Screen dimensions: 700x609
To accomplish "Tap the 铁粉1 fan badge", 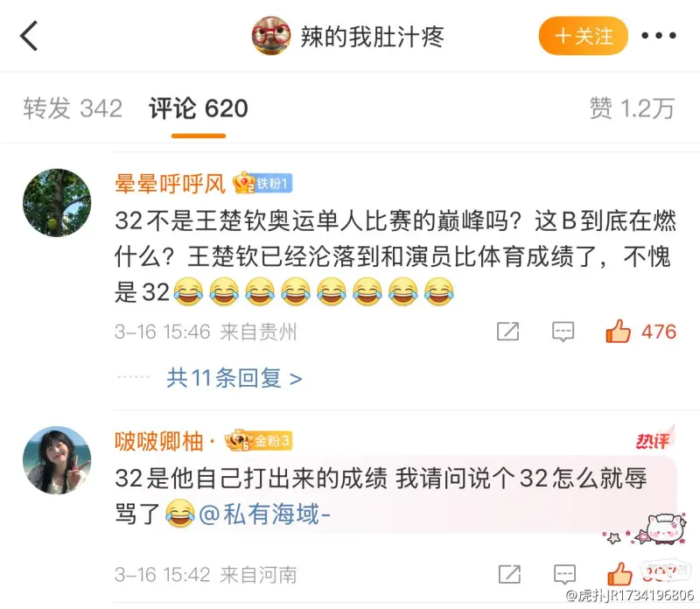I will coord(262,183).
